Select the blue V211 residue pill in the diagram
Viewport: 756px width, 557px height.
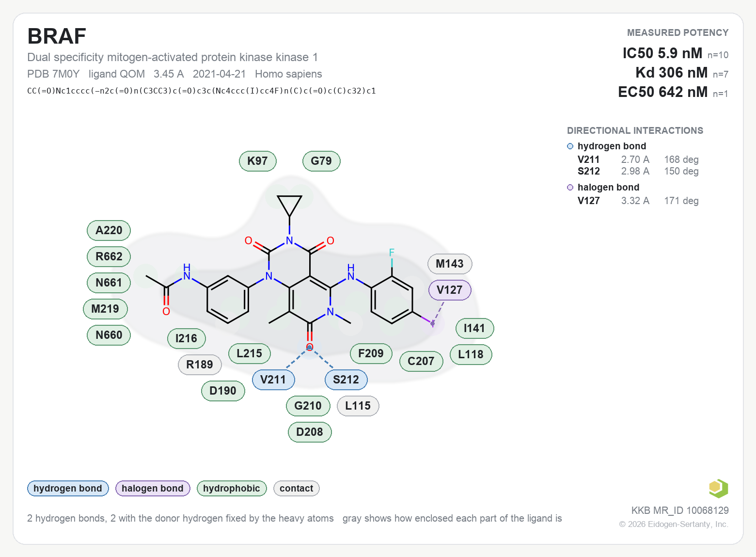pyautogui.click(x=273, y=380)
